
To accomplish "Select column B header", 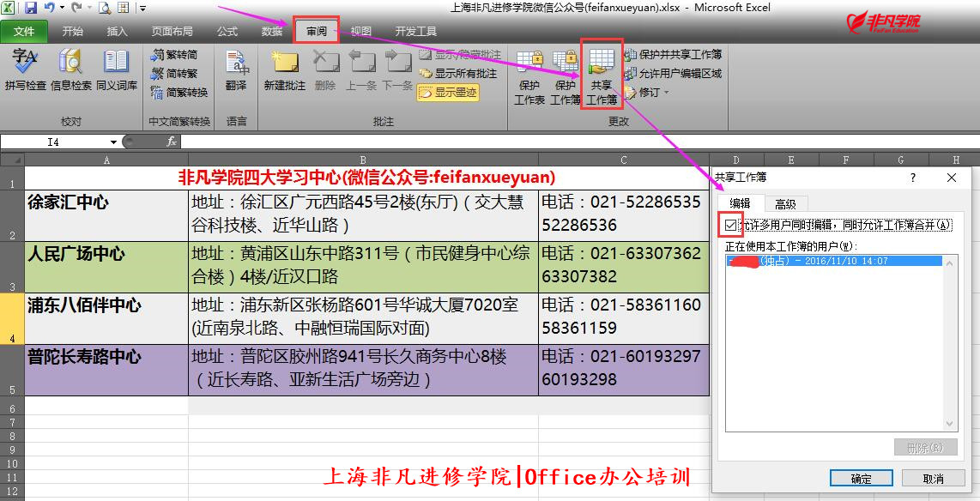I will [x=363, y=160].
